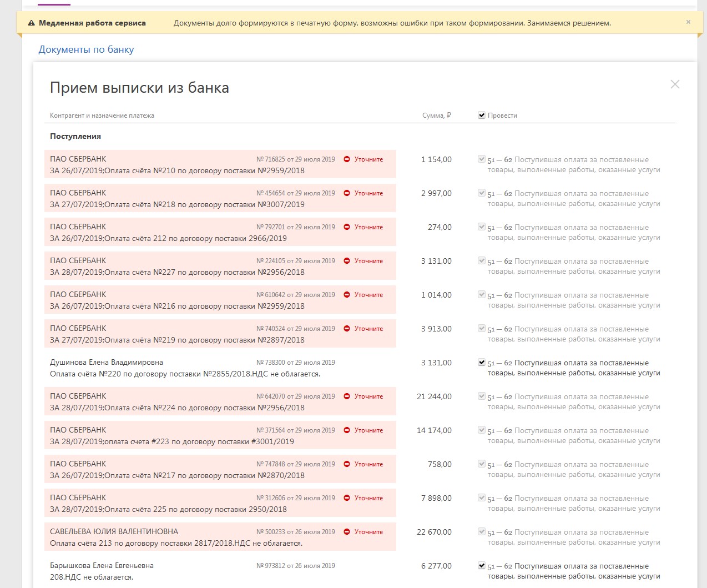This screenshot has height=588, width=707.
Task: Click Уточните for payment №740524
Action: pos(368,329)
